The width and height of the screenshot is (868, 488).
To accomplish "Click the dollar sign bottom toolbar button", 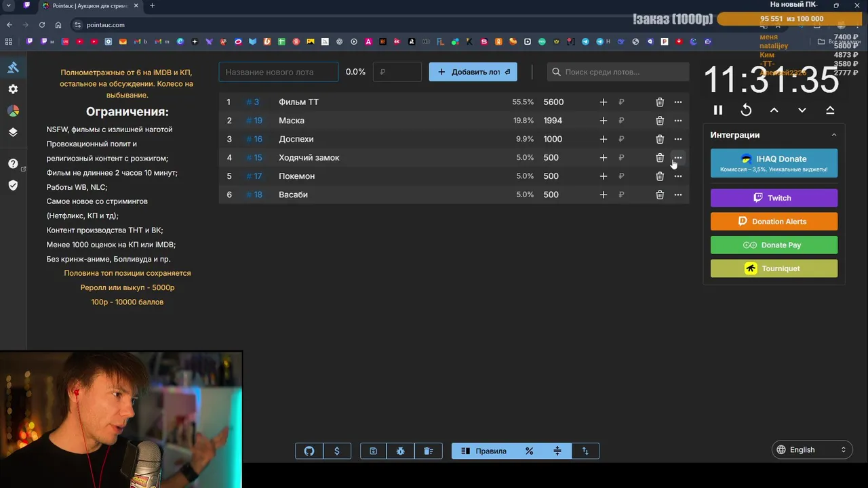I will point(337,451).
